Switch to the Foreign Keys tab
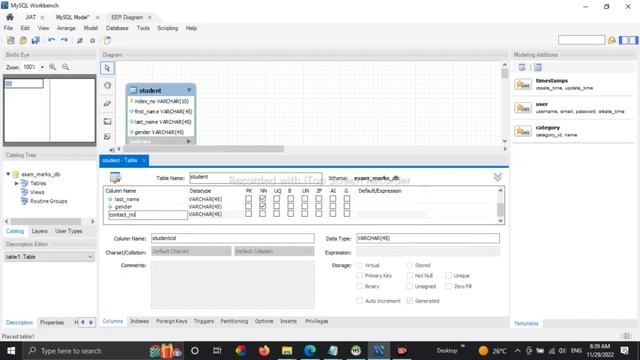This screenshot has width=640, height=360. pos(171,321)
